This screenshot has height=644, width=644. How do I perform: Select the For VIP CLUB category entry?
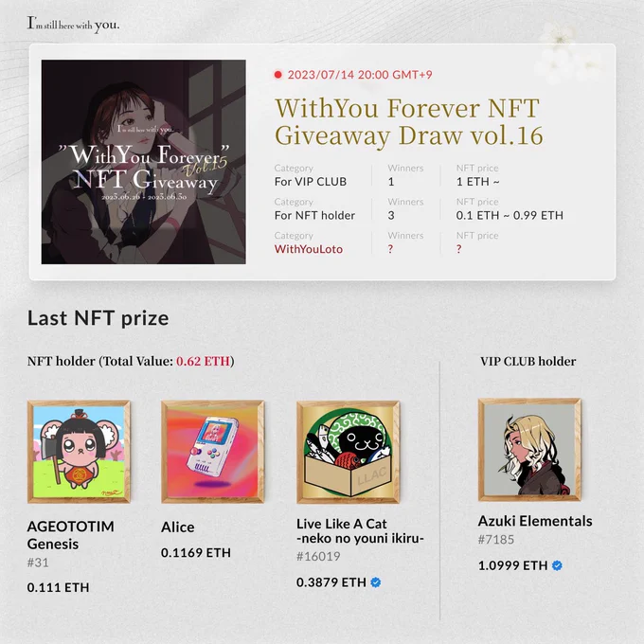click(x=311, y=182)
